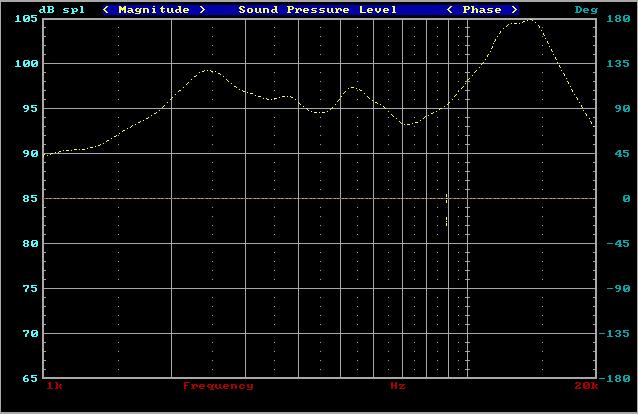
Task: Click the dB spl axis label
Action: tap(62, 9)
